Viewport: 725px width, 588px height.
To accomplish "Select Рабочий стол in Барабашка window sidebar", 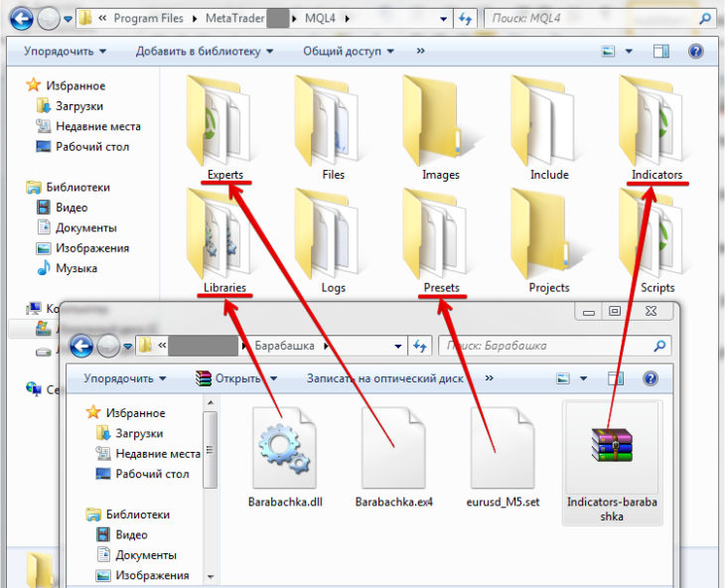I will tap(142, 474).
